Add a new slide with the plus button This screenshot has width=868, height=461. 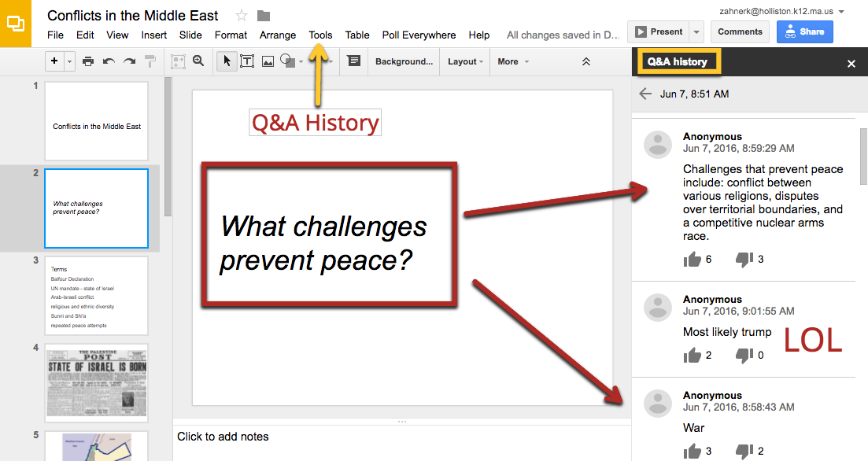(x=54, y=61)
